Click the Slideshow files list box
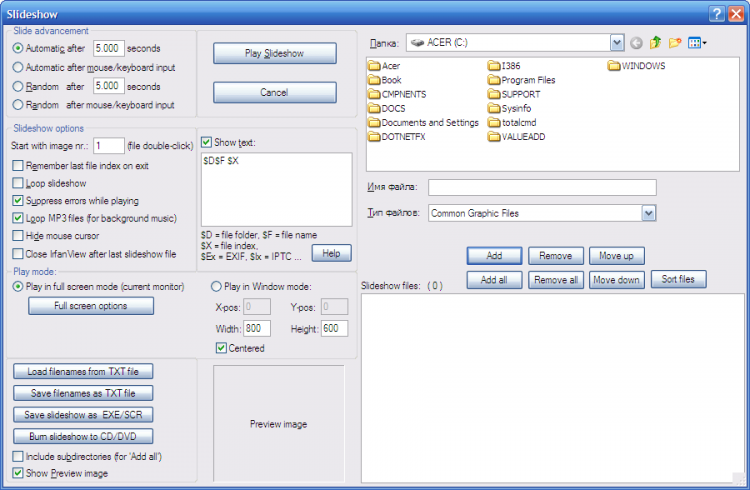The height and width of the screenshot is (490, 750). (x=552, y=388)
